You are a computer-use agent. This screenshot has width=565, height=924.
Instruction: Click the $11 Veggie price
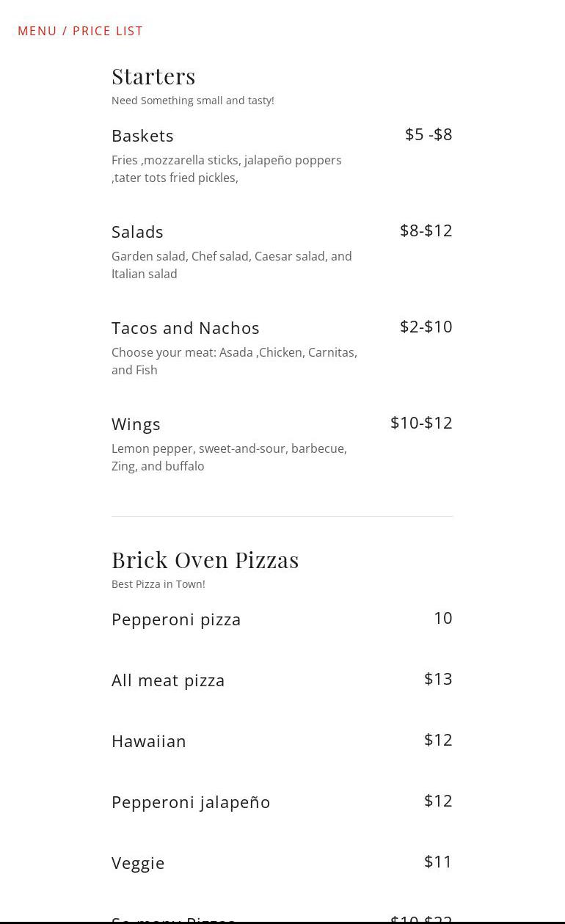[438, 862]
